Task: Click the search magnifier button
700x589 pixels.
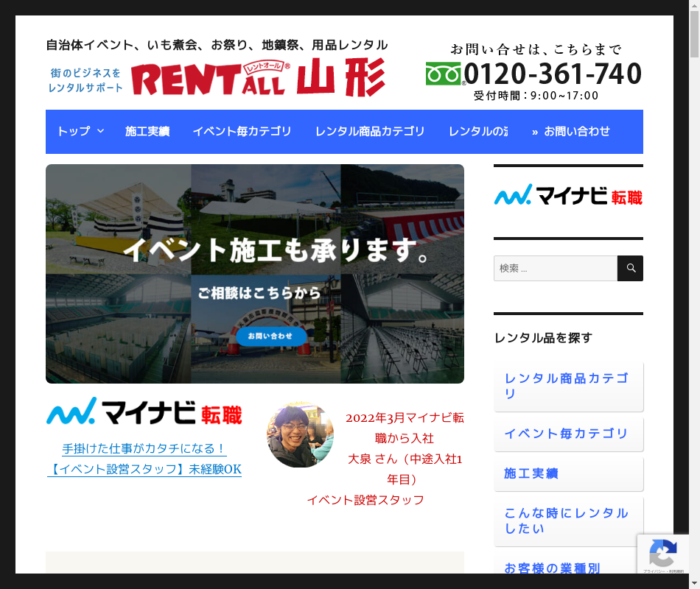Action: pos(630,269)
